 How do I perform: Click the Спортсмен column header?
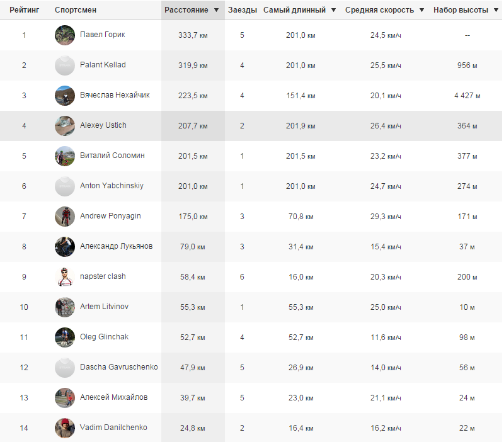point(76,11)
